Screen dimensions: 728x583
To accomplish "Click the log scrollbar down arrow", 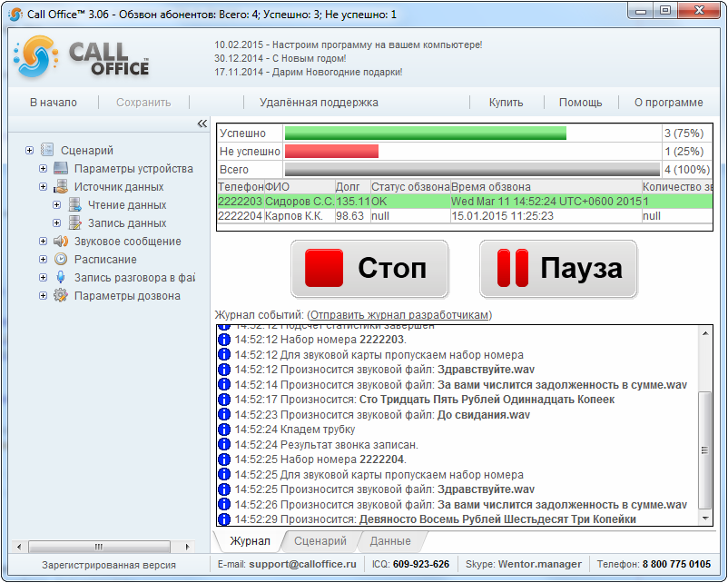I will tap(704, 519).
